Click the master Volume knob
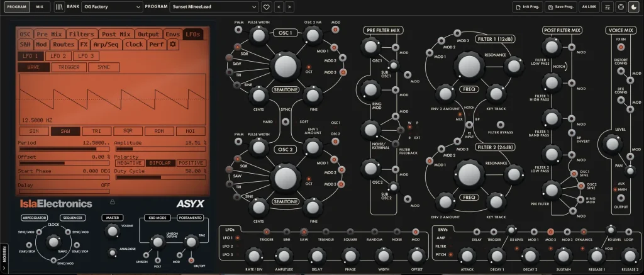The height and width of the screenshot is (275, 644). pos(113,232)
